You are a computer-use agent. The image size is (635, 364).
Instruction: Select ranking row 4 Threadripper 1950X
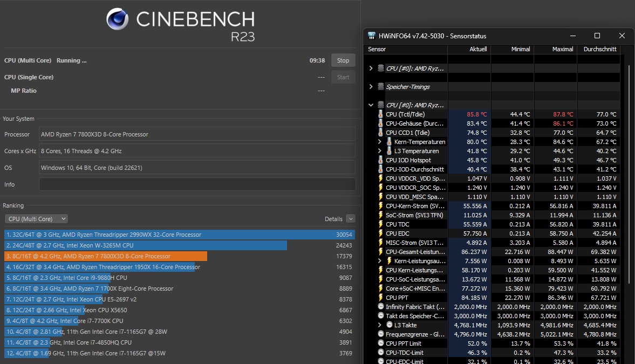click(180, 267)
